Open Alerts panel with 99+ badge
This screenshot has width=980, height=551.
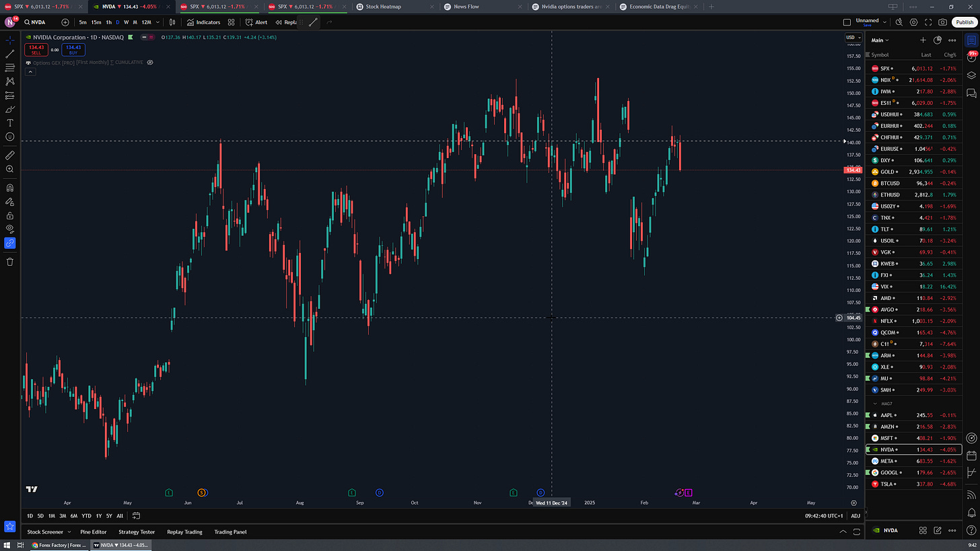pos(971,58)
